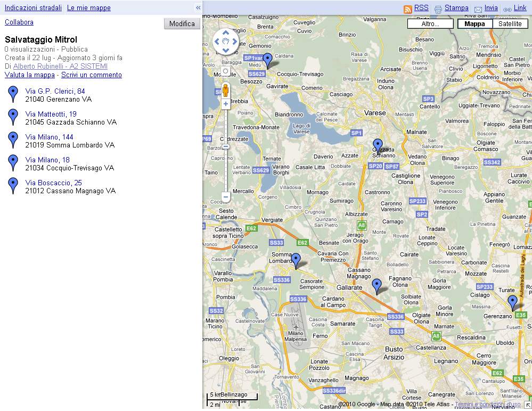Select Via G.P. Clerici, 84 address
The height and width of the screenshot is (411, 532).
click(55, 91)
